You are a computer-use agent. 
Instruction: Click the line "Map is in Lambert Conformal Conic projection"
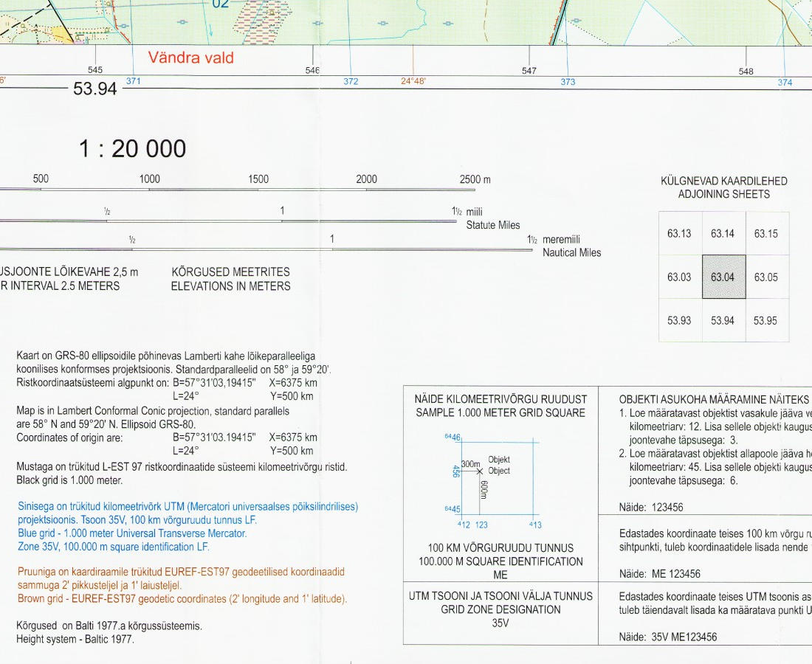point(153,411)
